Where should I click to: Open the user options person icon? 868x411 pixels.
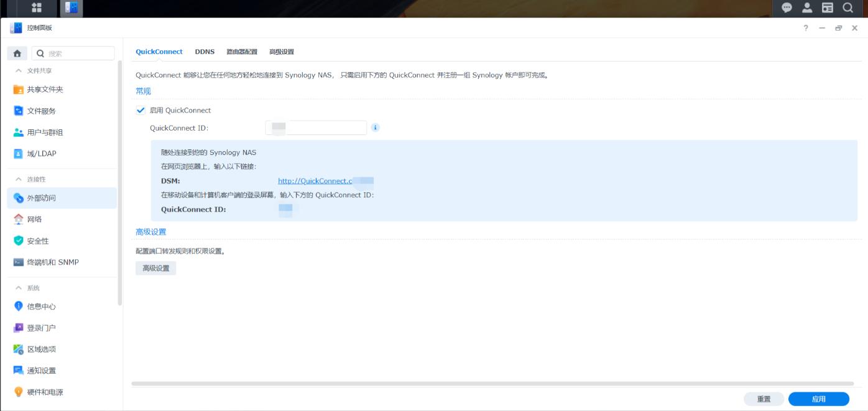[x=807, y=7]
